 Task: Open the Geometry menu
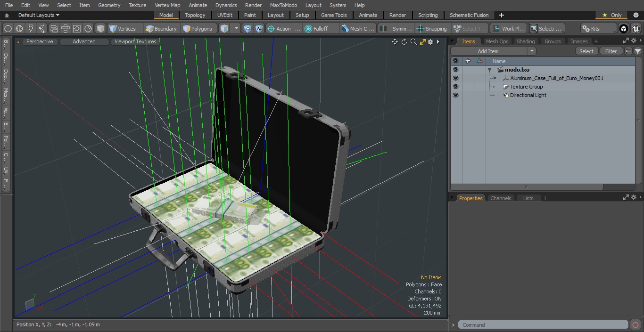coord(109,5)
